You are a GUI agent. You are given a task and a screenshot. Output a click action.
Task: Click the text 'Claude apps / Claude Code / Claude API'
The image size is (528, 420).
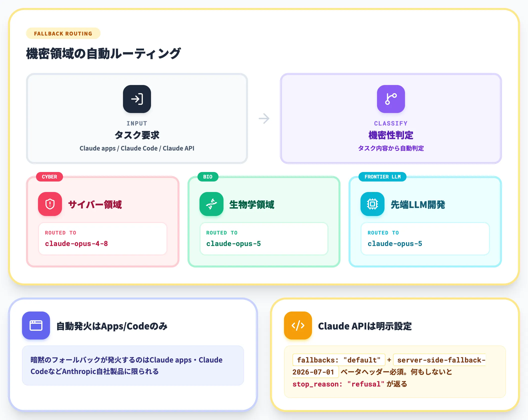[x=137, y=148]
